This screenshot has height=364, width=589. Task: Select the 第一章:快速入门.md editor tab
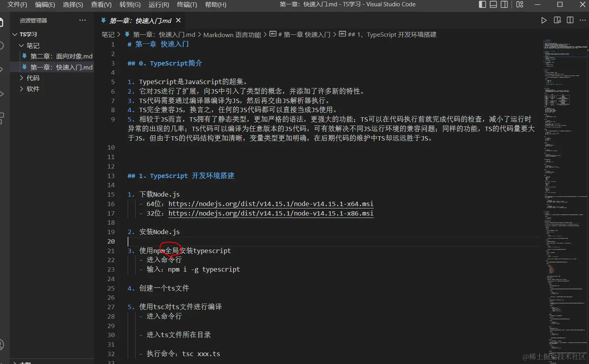140,21
